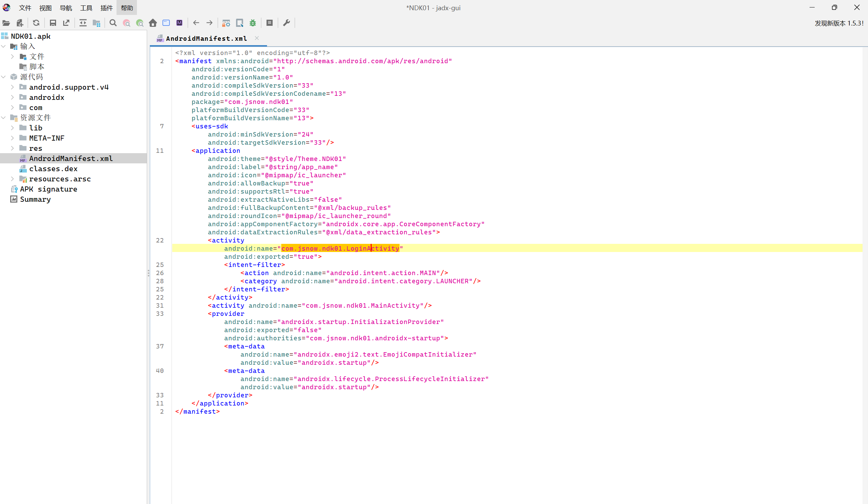Screen dimensions: 868x504
Task: Select classes.dex in the tree
Action: click(x=53, y=169)
